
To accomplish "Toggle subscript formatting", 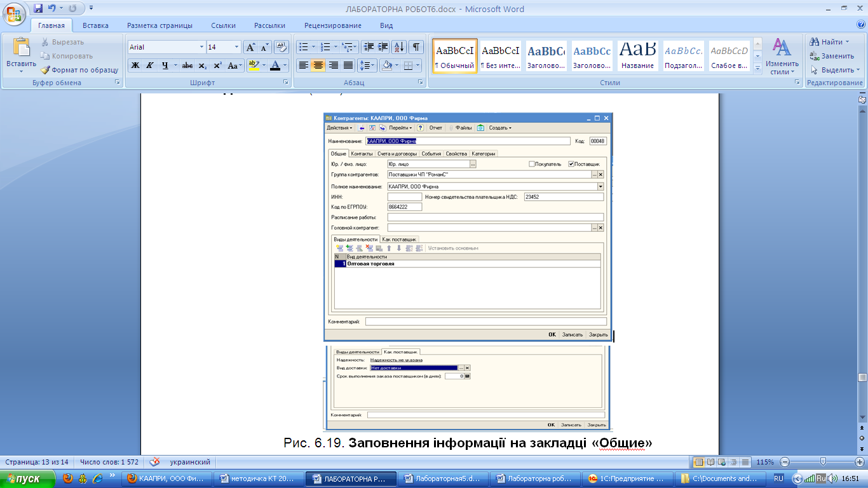I will click(202, 65).
